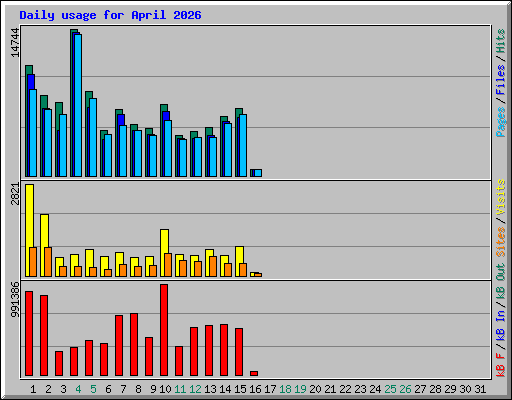
Task: Click day 2 on the x-axis
Action: tap(48, 389)
